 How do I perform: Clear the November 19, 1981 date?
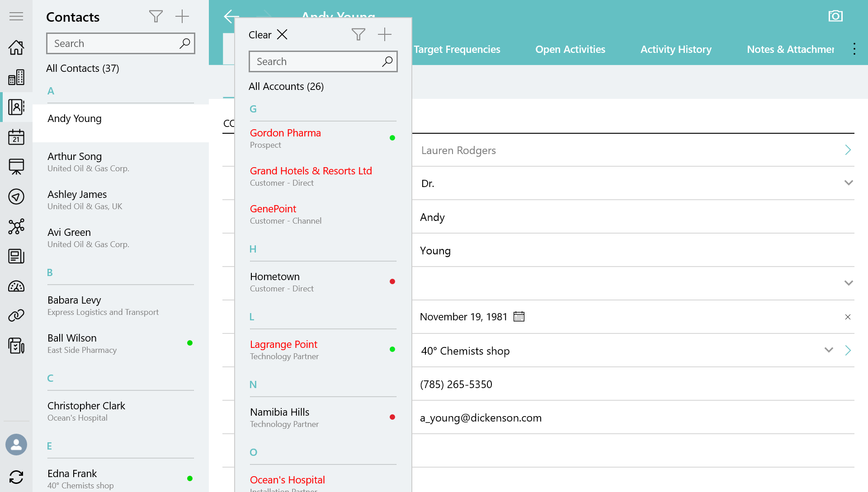point(848,317)
